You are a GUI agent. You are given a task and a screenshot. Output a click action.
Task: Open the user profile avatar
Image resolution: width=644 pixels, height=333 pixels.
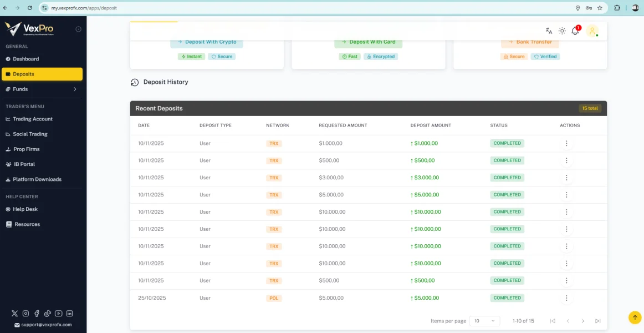pos(592,31)
